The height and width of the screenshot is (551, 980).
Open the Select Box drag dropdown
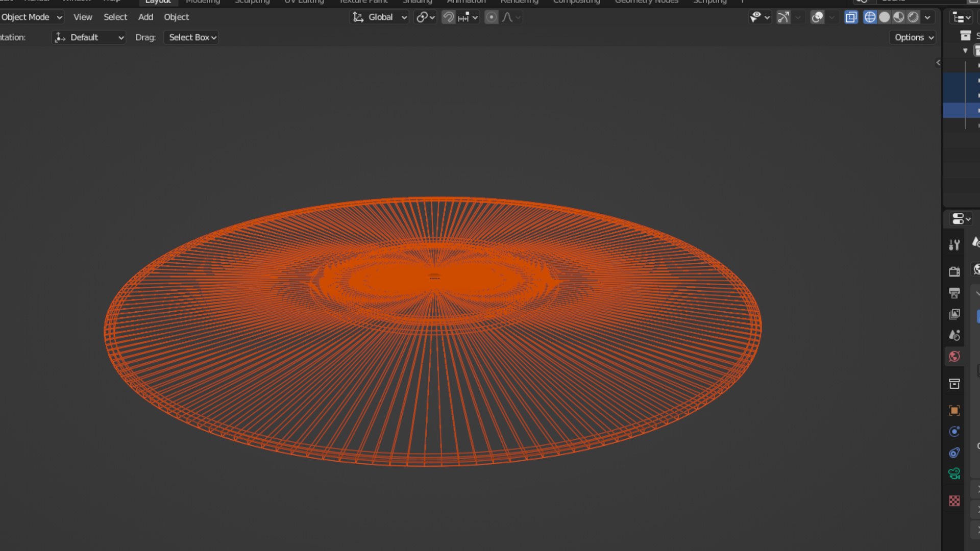191,37
